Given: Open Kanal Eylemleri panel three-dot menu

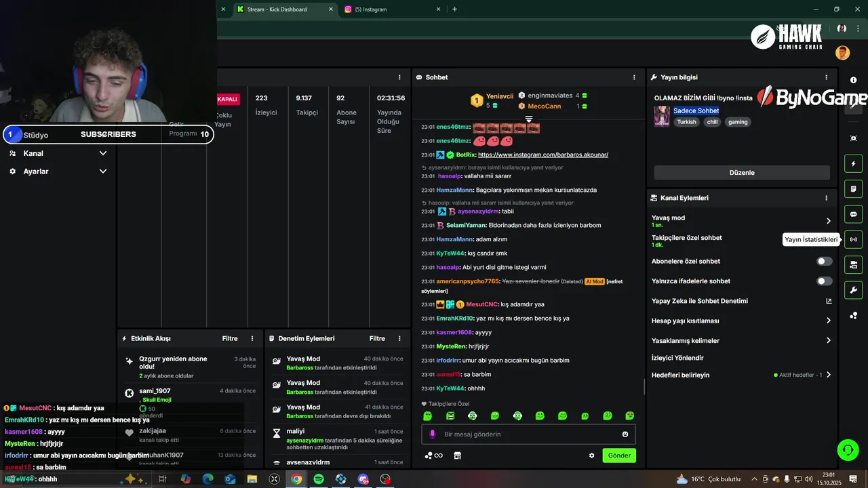Looking at the screenshot, I should point(826,198).
